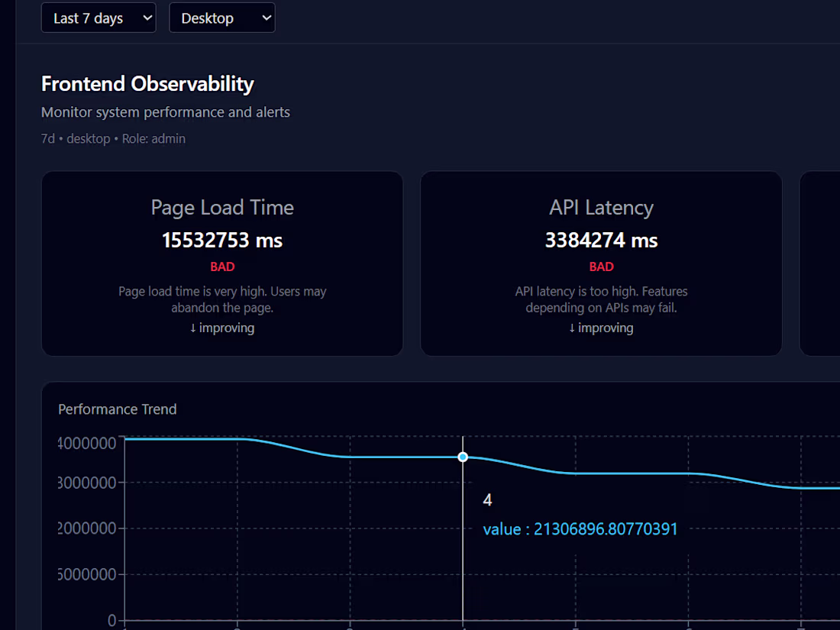Viewport: 840px width, 630px height.
Task: Select the Frontend Observability heading
Action: click(147, 84)
